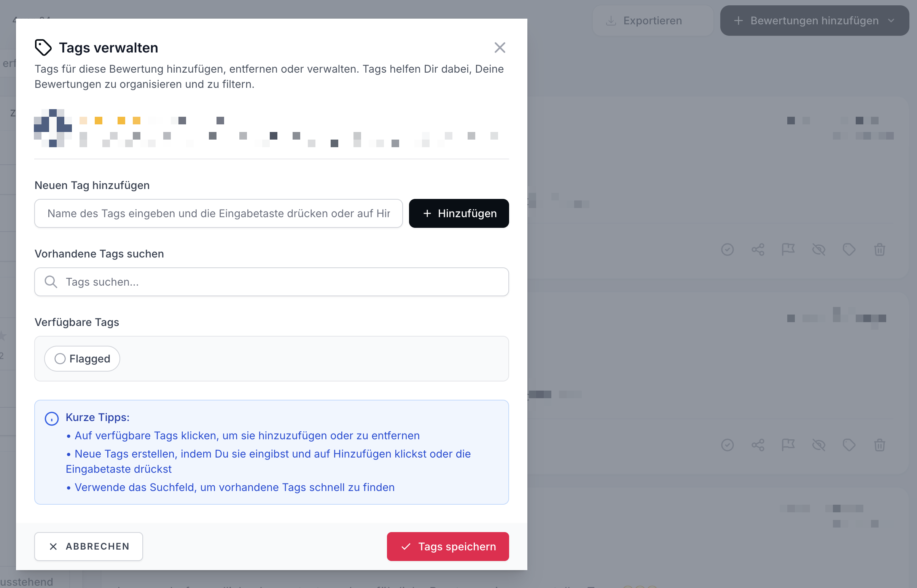Image resolution: width=917 pixels, height=588 pixels.
Task: Click flag icon on first review
Action: pos(788,250)
